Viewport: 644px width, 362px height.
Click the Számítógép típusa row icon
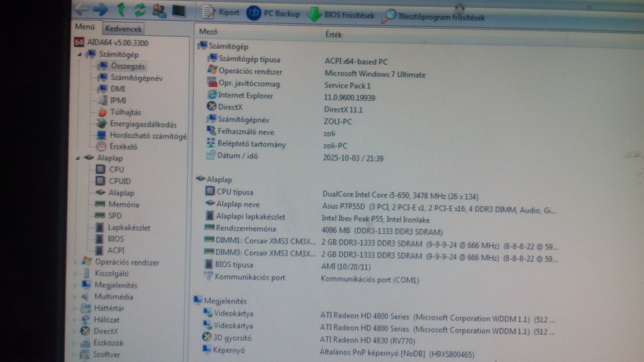(212, 58)
